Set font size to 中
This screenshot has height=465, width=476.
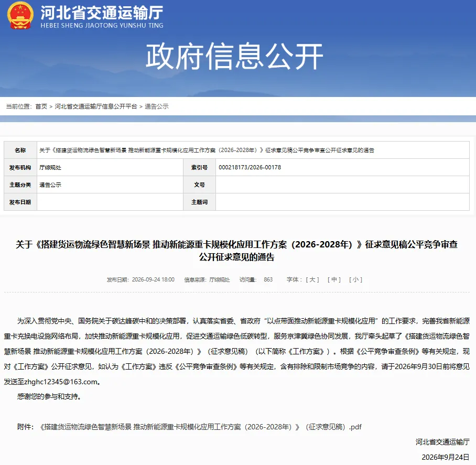coord(334,279)
